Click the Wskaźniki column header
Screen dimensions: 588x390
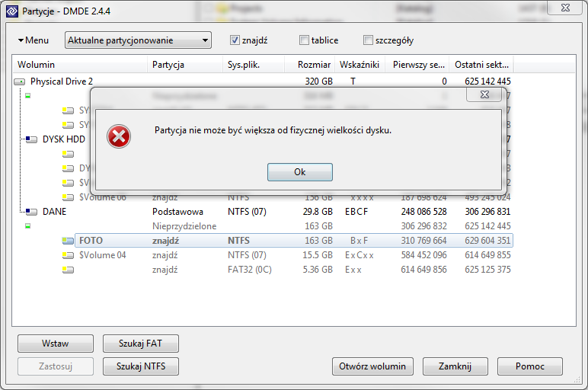click(360, 65)
